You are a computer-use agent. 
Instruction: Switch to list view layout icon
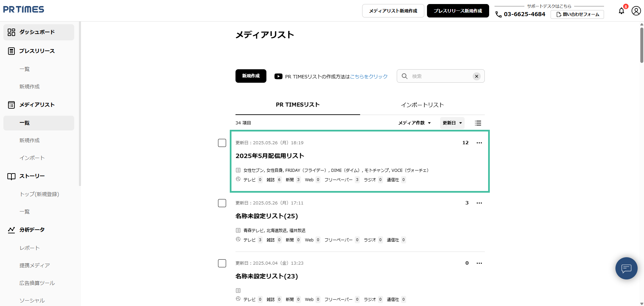coord(478,123)
